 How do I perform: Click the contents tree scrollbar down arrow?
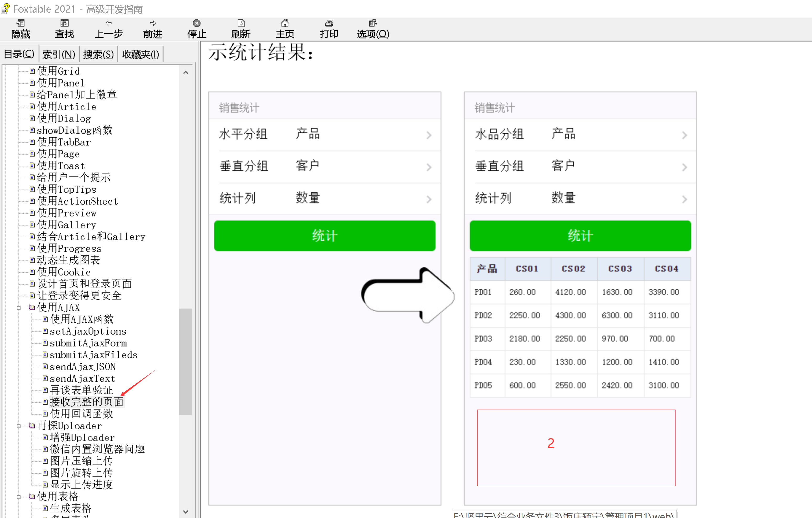pyautogui.click(x=185, y=512)
